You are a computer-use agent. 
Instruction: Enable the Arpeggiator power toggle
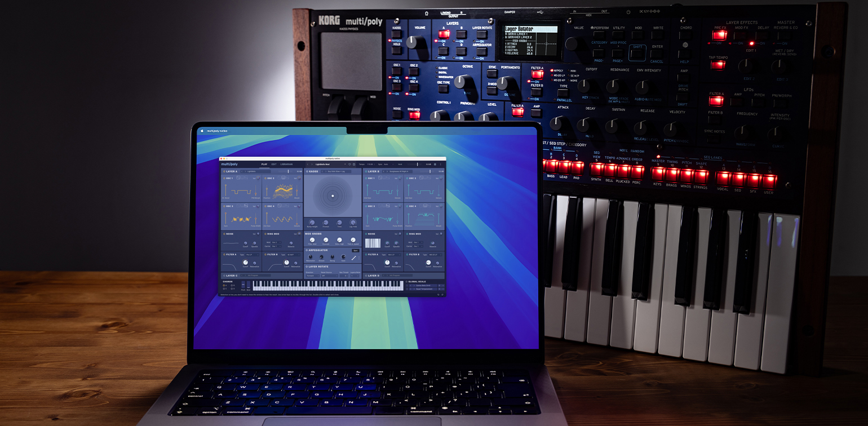coord(307,250)
